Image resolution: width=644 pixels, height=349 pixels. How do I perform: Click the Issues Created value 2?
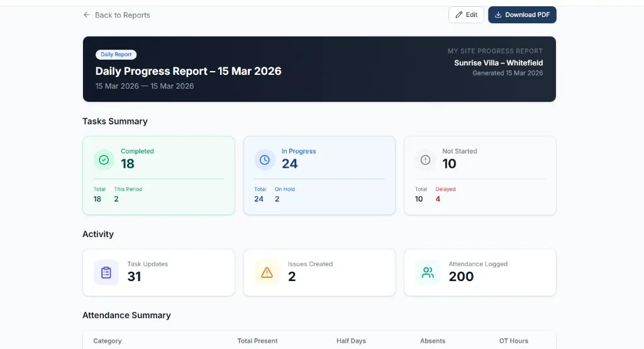pos(292,277)
